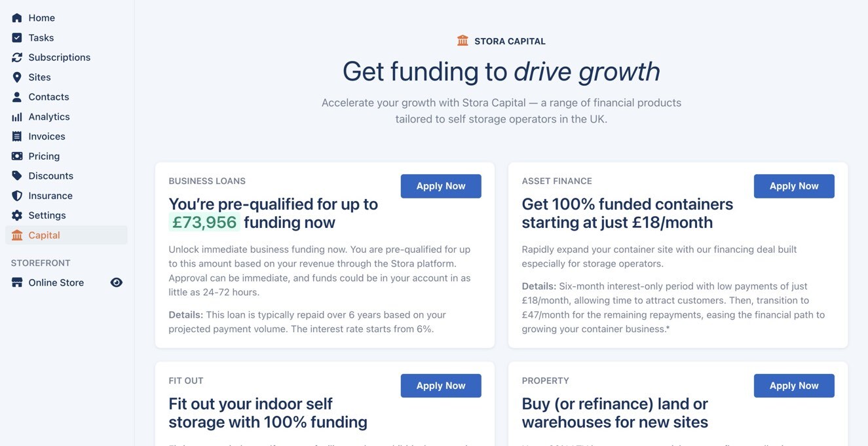
Task: Click the Sites location pin icon
Action: [17, 77]
